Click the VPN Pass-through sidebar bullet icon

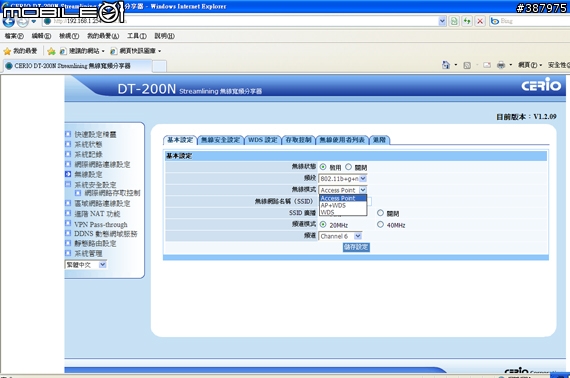click(x=68, y=223)
